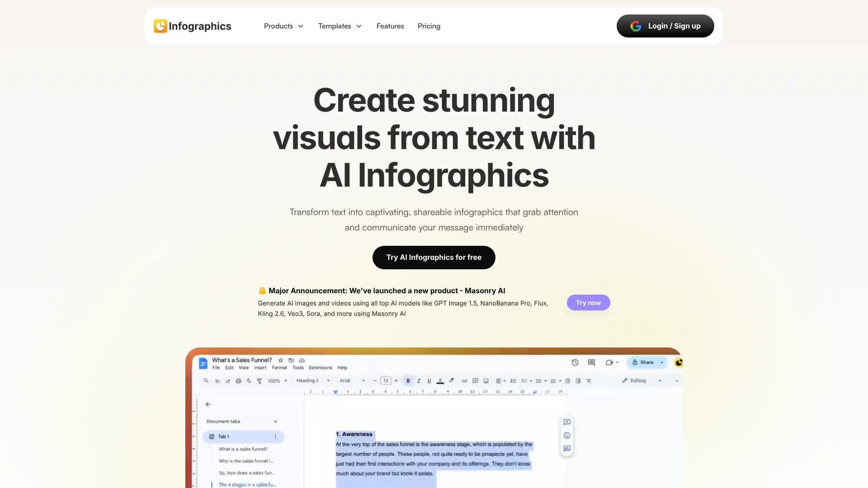868x488 pixels.
Task: Select the print icon in Docs toolbar
Action: pyautogui.click(x=238, y=380)
